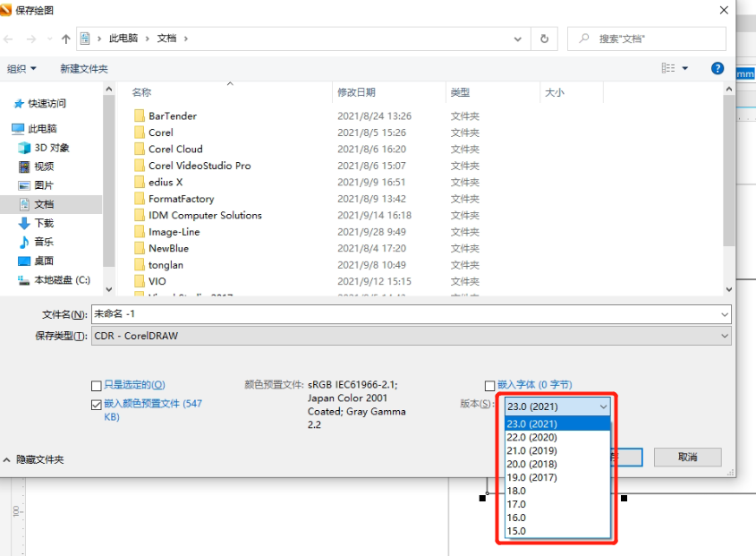
Task: Choose version 20.0 (2018) from list
Action: pyautogui.click(x=531, y=464)
